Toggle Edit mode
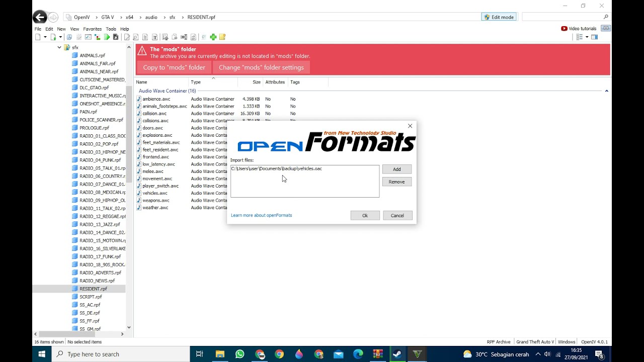Screen dimensions: 644x362 (499, 17)
